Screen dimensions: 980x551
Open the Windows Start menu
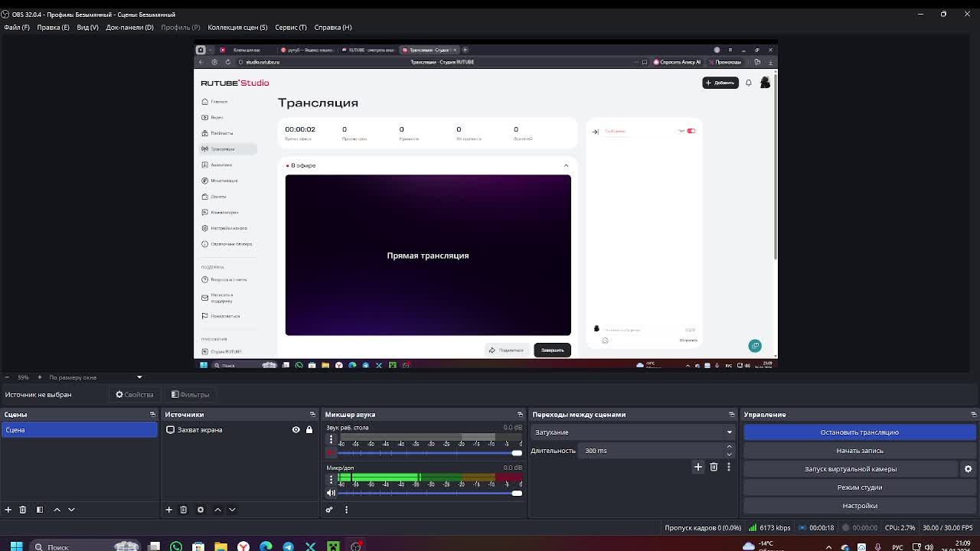tap(16, 546)
